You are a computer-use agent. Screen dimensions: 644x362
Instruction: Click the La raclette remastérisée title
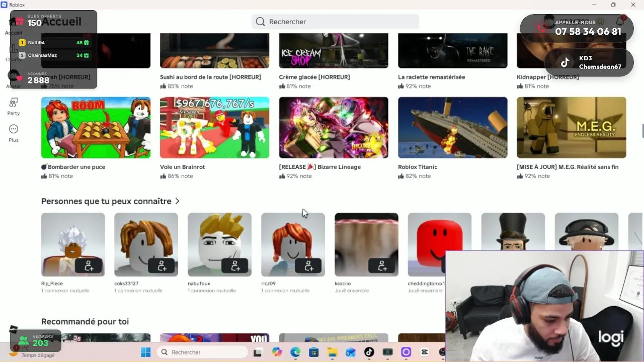tap(431, 77)
